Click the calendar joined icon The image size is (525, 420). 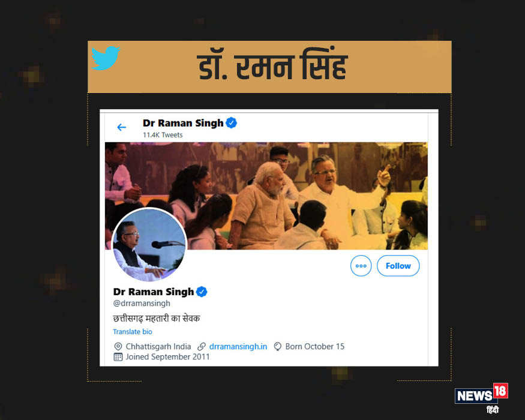[x=118, y=357]
